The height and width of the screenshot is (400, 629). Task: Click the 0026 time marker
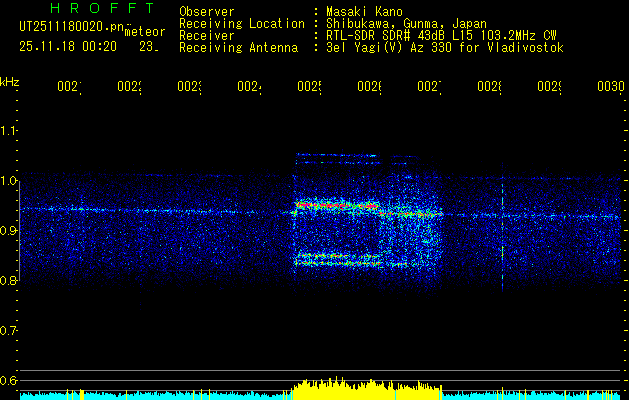[x=369, y=86]
